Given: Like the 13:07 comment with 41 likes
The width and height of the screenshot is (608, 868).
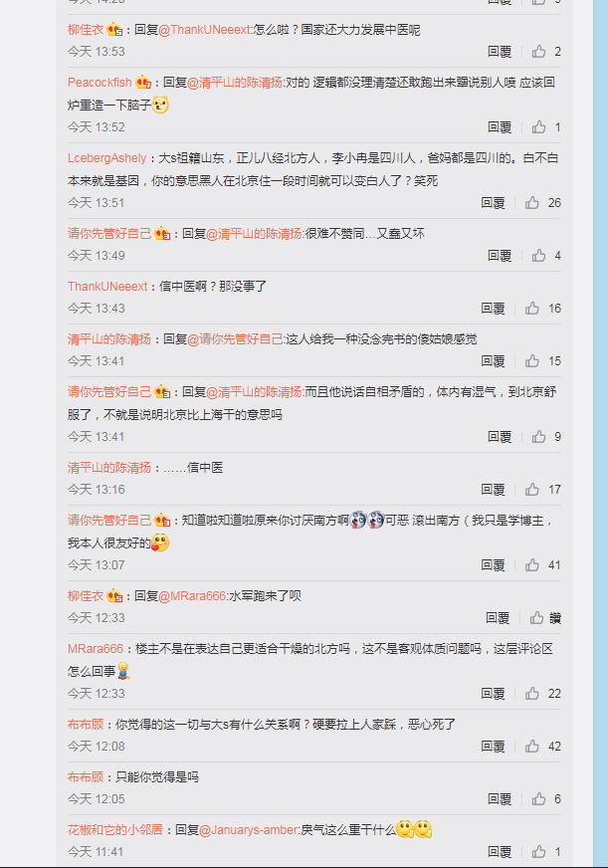Looking at the screenshot, I should coord(532,565).
